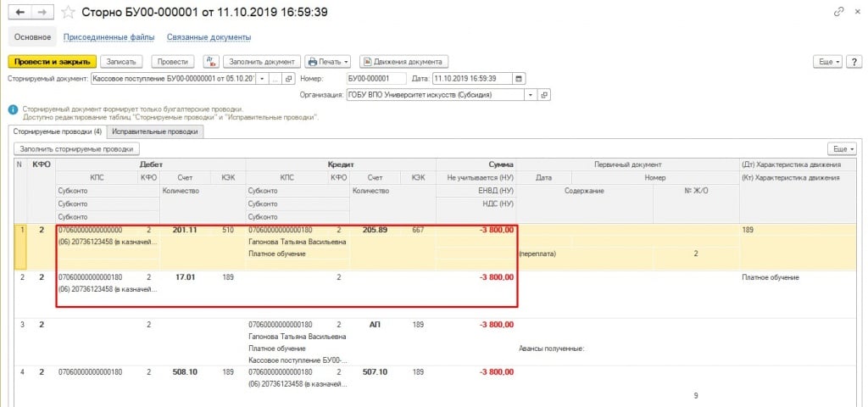Expand the Организация dropdown list

tap(531, 96)
